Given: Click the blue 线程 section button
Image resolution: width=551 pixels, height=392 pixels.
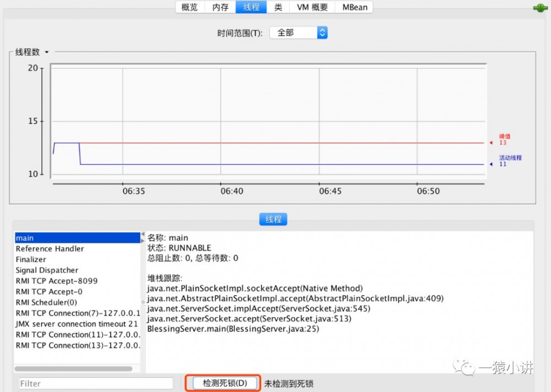Looking at the screenshot, I should tap(273, 219).
